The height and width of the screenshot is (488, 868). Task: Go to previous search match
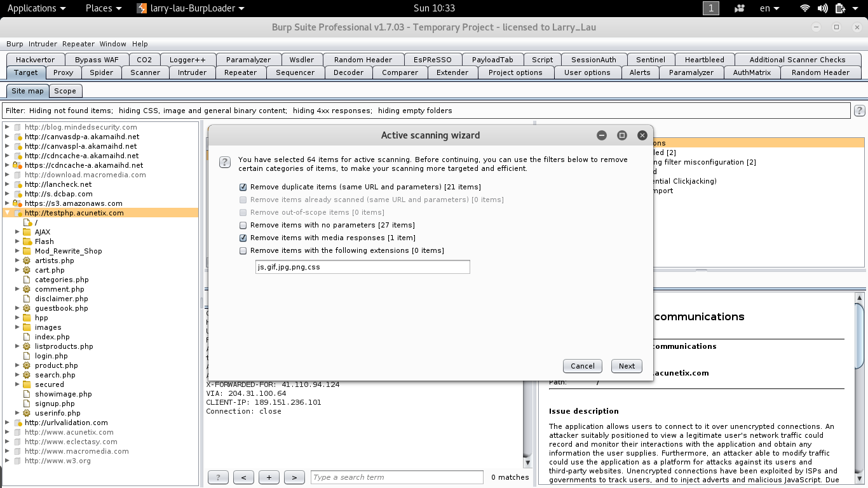point(243,477)
